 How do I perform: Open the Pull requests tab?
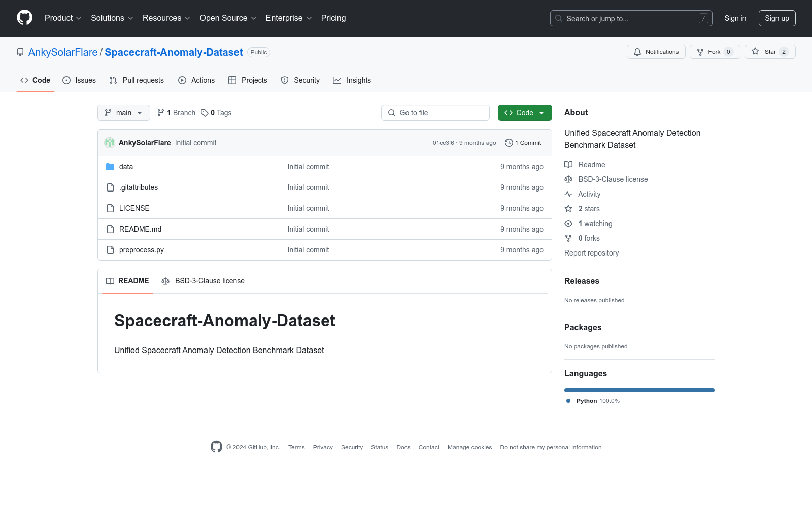pyautogui.click(x=137, y=80)
